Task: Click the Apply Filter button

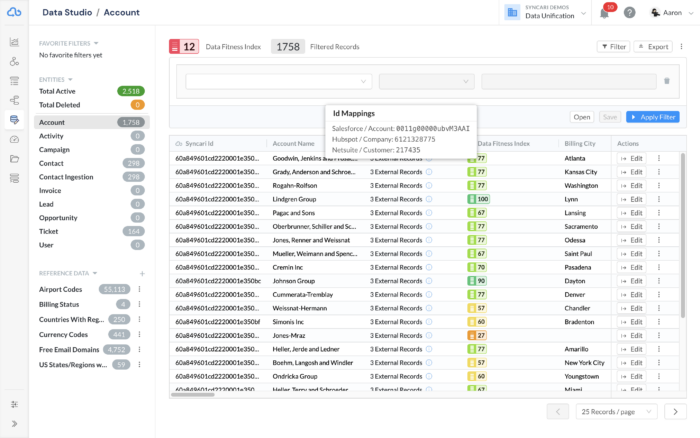Action: 653,117
